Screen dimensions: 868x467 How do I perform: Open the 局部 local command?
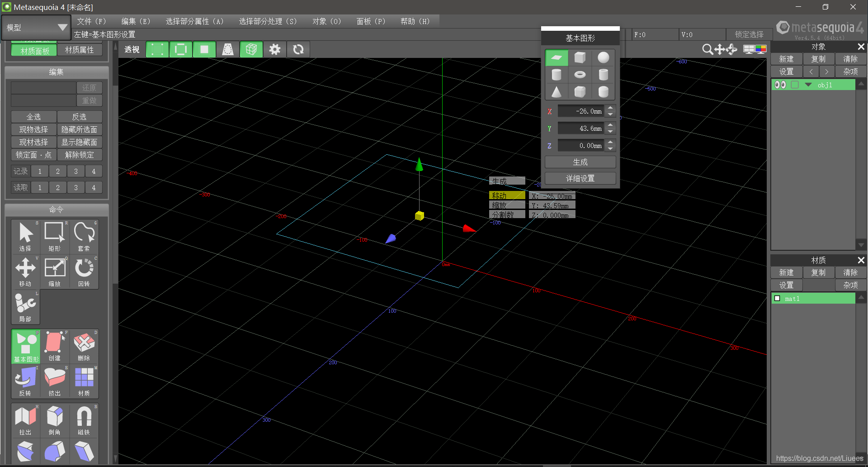25,307
